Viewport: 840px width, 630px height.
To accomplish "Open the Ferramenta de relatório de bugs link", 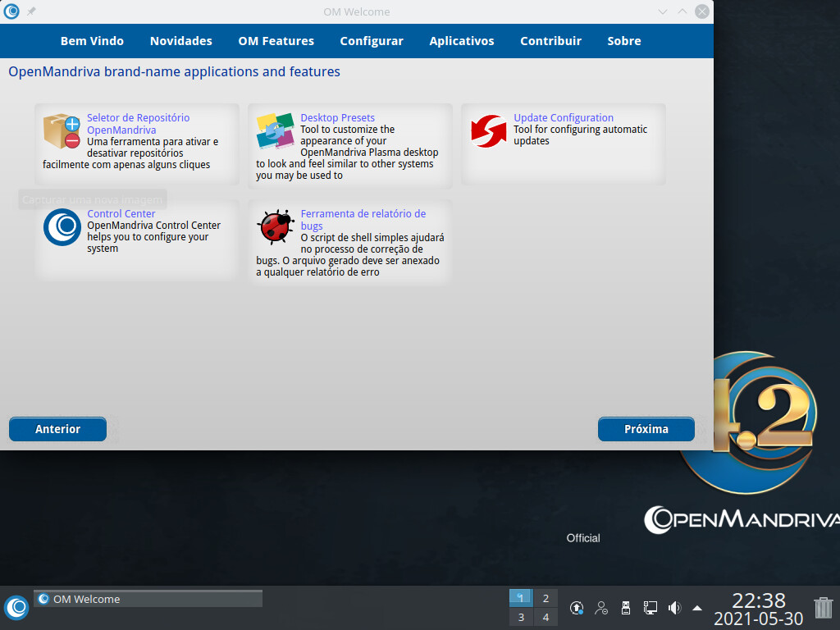I will (x=363, y=220).
